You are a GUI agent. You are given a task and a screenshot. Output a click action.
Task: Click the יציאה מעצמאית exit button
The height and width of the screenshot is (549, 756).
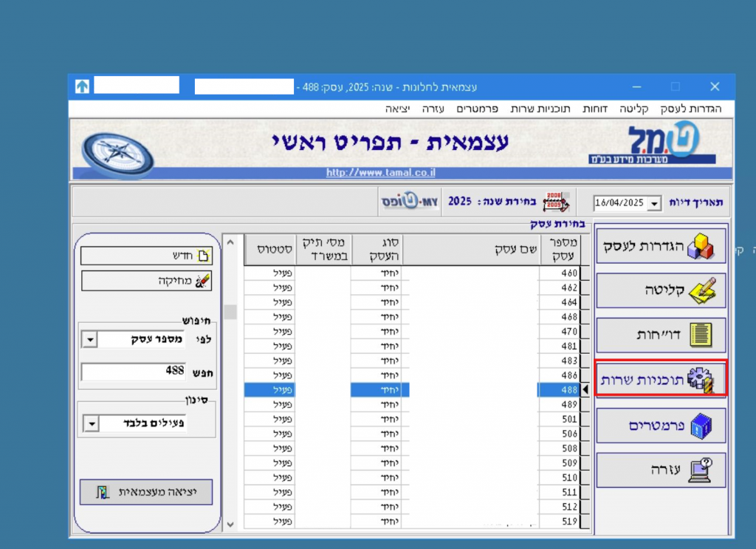[146, 492]
